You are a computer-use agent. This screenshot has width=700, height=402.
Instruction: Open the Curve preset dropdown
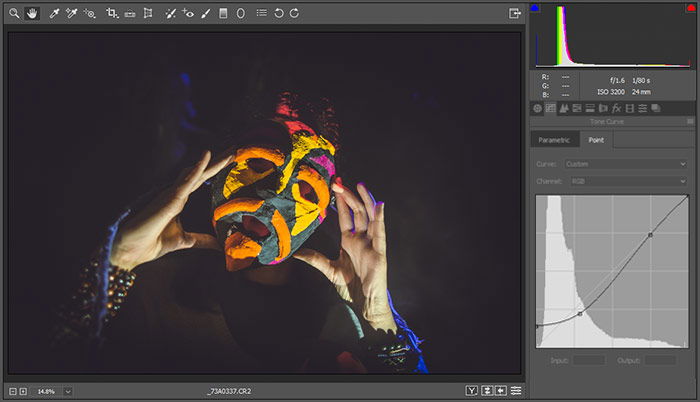click(625, 164)
